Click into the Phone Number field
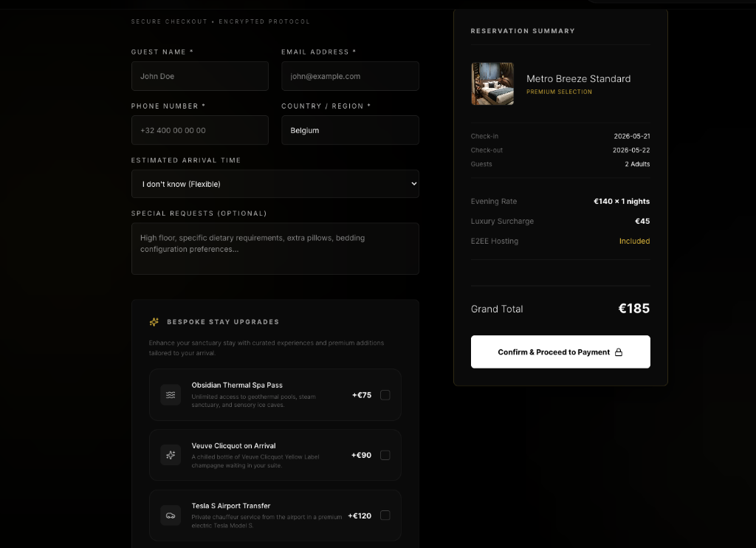This screenshot has height=548, width=756. 200,130
